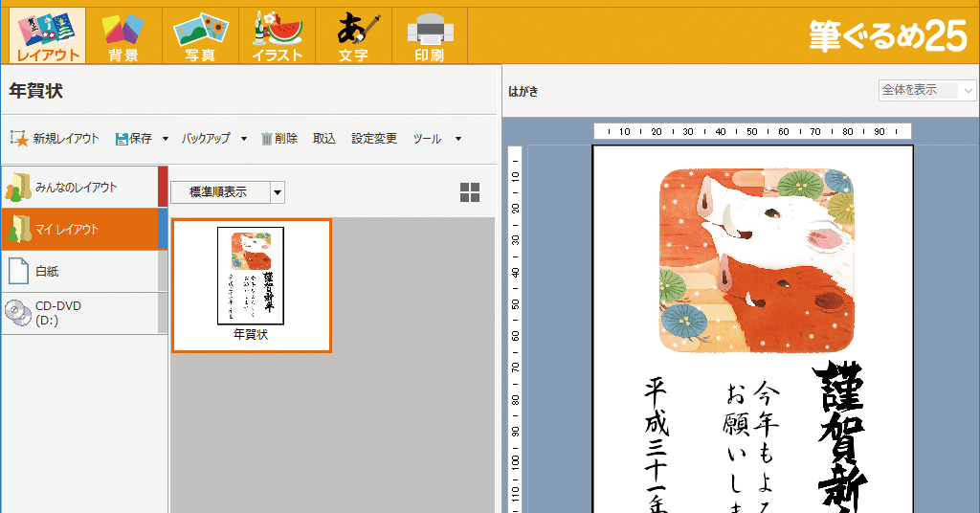Viewport: 980px width, 513px height.
Task: Open 設定変更 settings
Action: click(374, 138)
